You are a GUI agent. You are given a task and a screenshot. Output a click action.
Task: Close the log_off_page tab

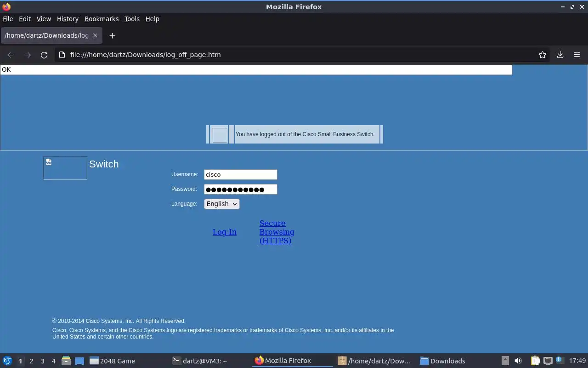(x=95, y=35)
